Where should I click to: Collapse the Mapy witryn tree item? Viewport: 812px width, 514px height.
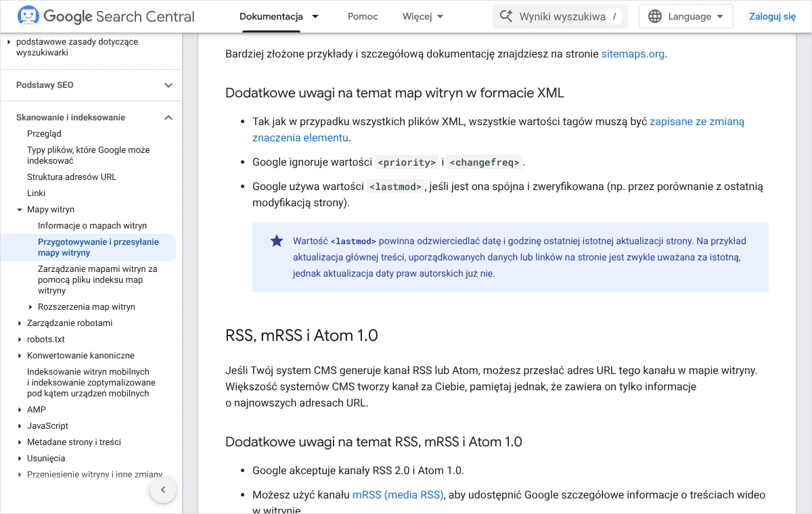(x=20, y=210)
